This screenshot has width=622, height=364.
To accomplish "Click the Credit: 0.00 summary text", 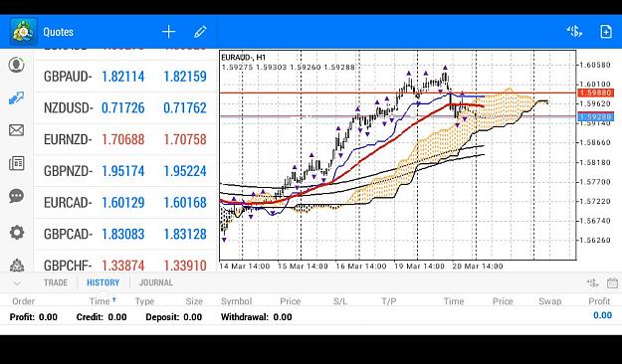I will [x=102, y=317].
